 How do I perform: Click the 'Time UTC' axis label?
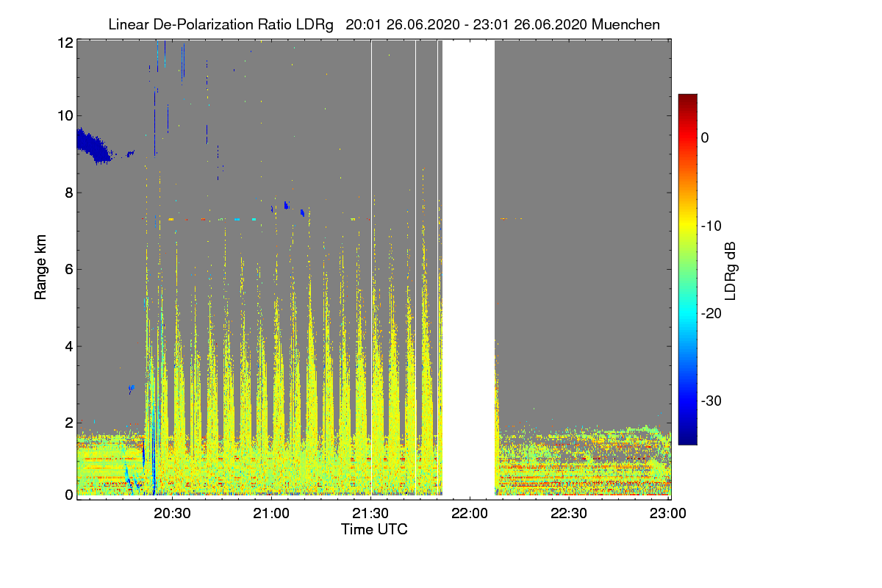(374, 528)
